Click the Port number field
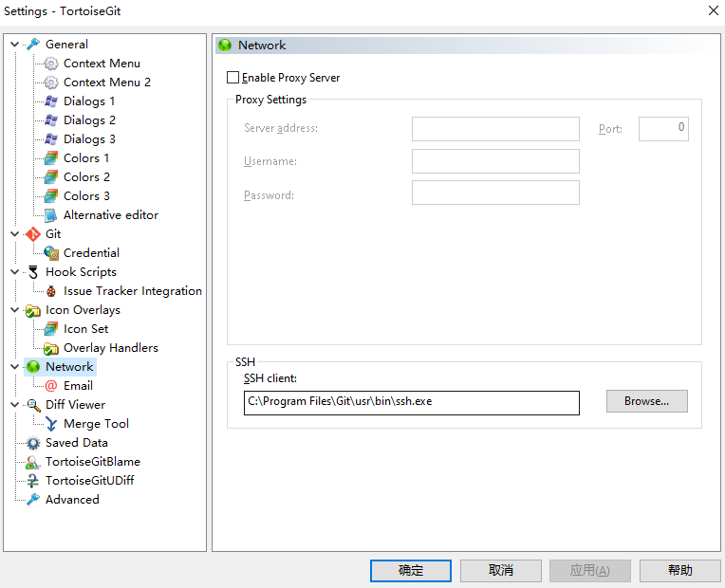Screen dimensions: 725x588 point(663,129)
